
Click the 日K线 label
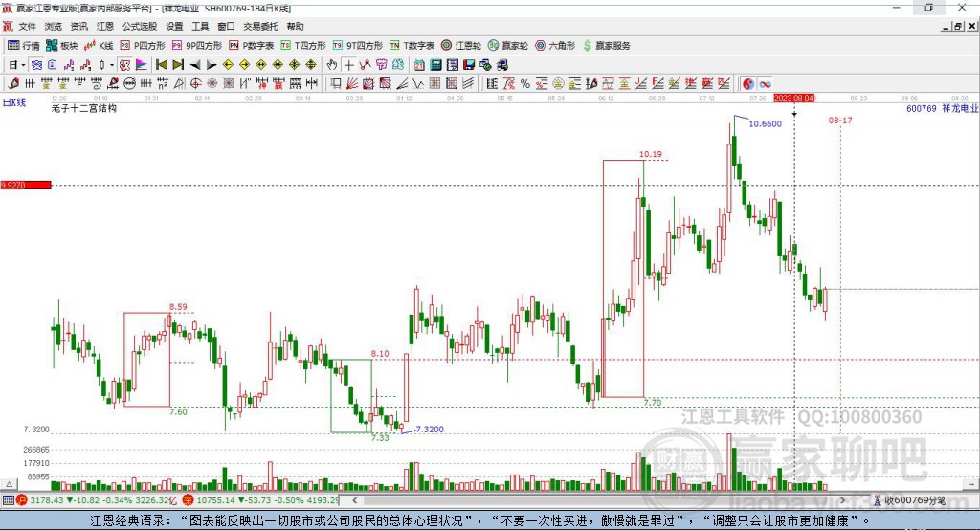click(14, 102)
